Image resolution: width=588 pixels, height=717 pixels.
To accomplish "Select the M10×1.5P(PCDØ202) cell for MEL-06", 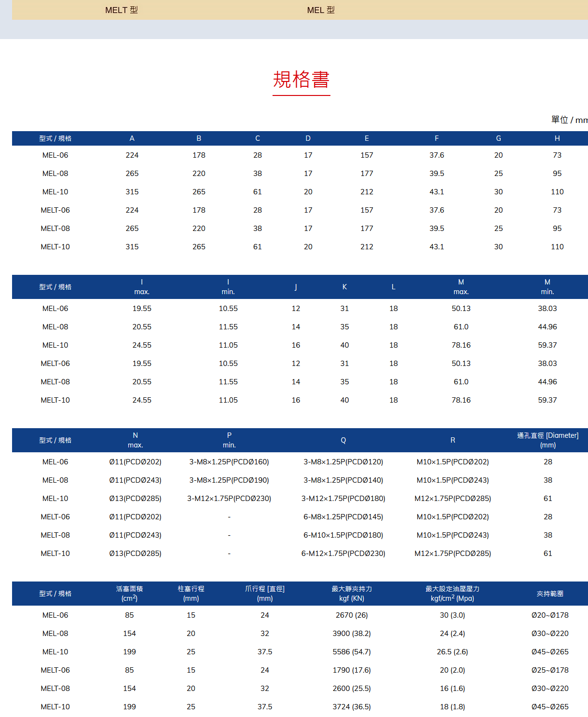I will tap(452, 461).
